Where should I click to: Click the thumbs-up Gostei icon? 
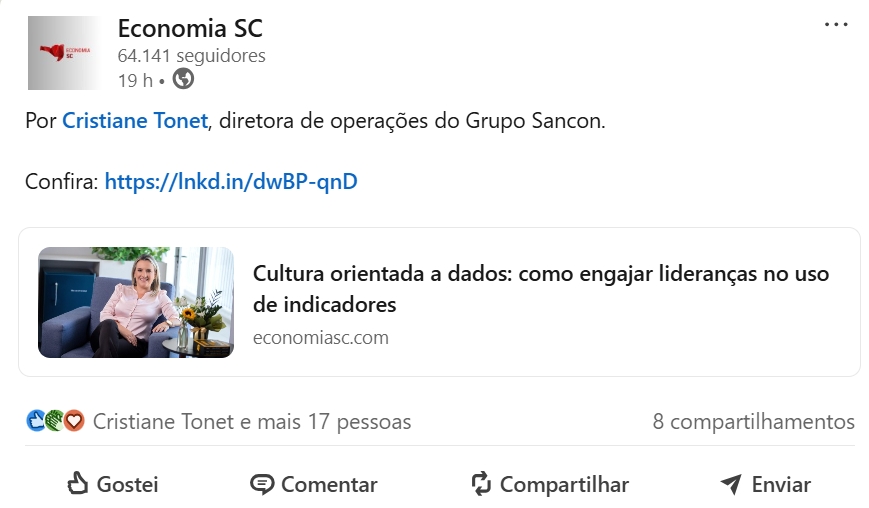coord(78,485)
